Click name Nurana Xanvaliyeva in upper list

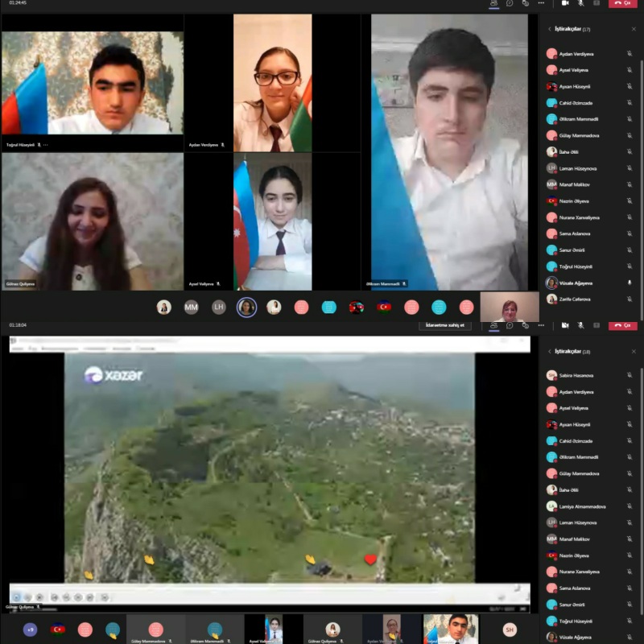coord(579,217)
